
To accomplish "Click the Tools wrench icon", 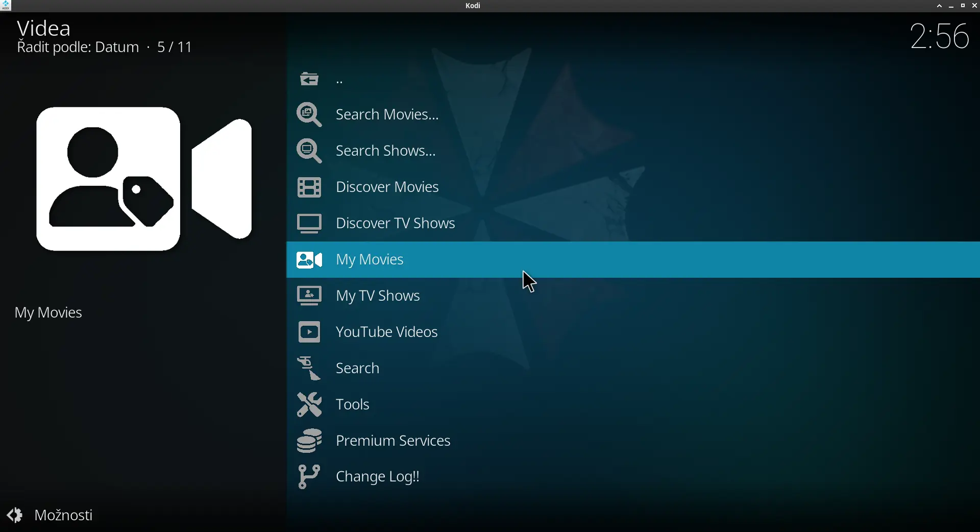I will click(x=310, y=406).
